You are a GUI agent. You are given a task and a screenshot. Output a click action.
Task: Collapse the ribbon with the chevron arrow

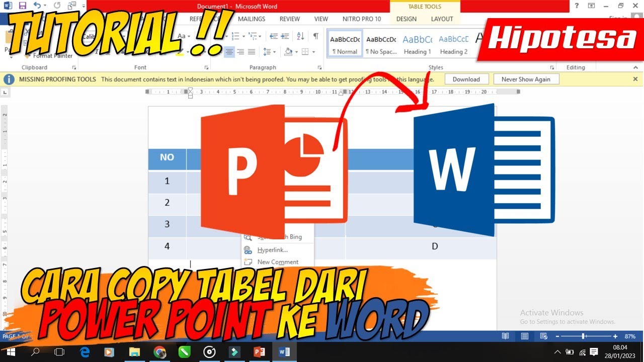click(x=636, y=67)
